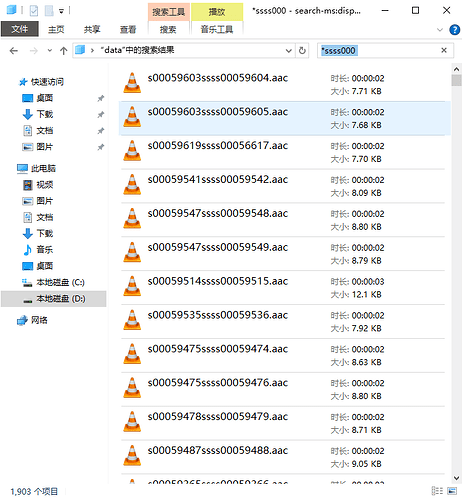Click size value 12.1 KB
The height and width of the screenshot is (500, 462).
(366, 295)
